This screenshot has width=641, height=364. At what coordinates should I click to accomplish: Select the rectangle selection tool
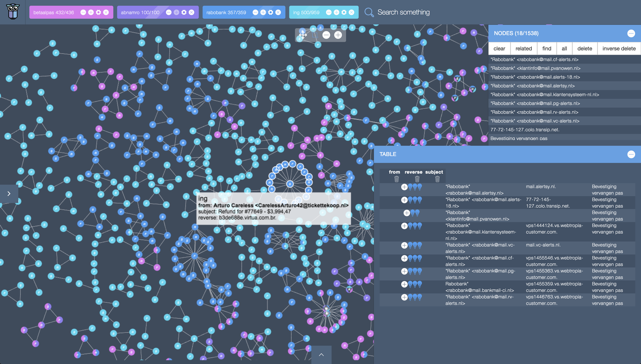click(x=315, y=35)
